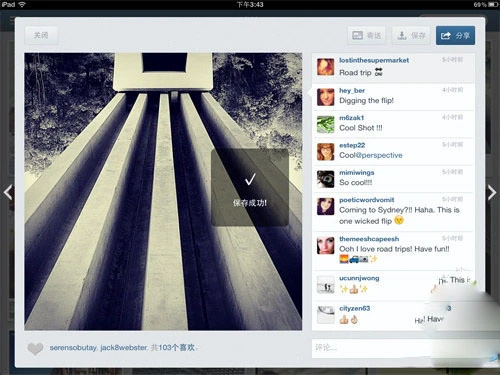The height and width of the screenshot is (375, 500).
Task: Open poeticwordvomit username link
Action: click(366, 200)
